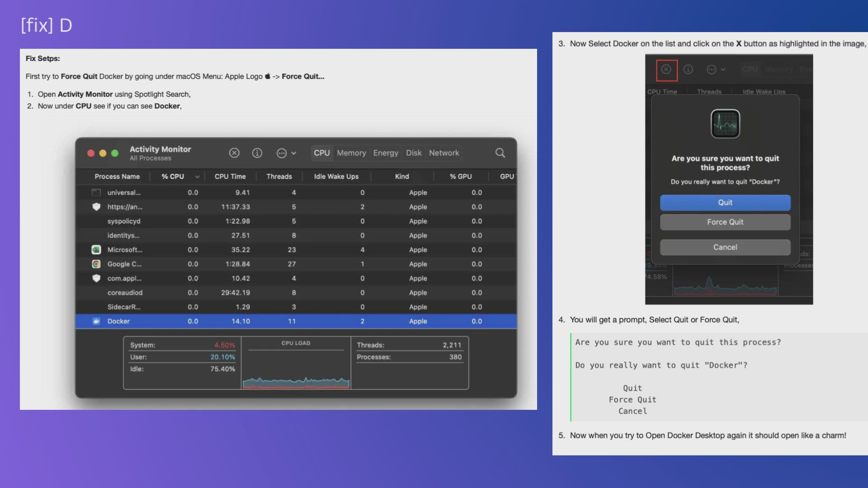Select the Microsoft... process name
The height and width of the screenshot is (488, 868).
click(125, 250)
